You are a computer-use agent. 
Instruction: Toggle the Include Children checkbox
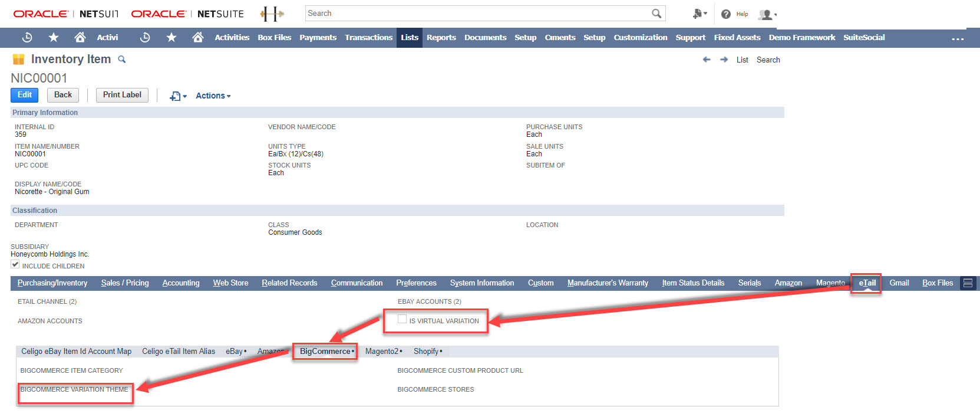(15, 265)
